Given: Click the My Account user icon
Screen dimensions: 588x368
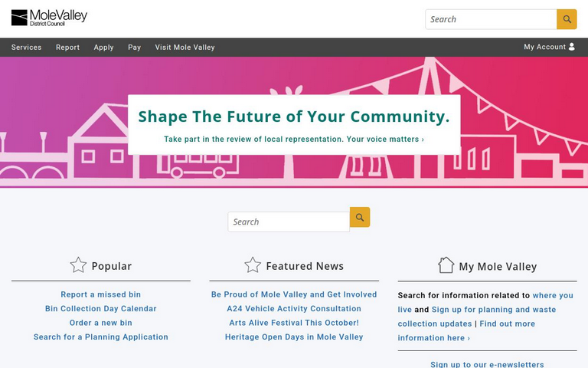Looking at the screenshot, I should coord(571,47).
